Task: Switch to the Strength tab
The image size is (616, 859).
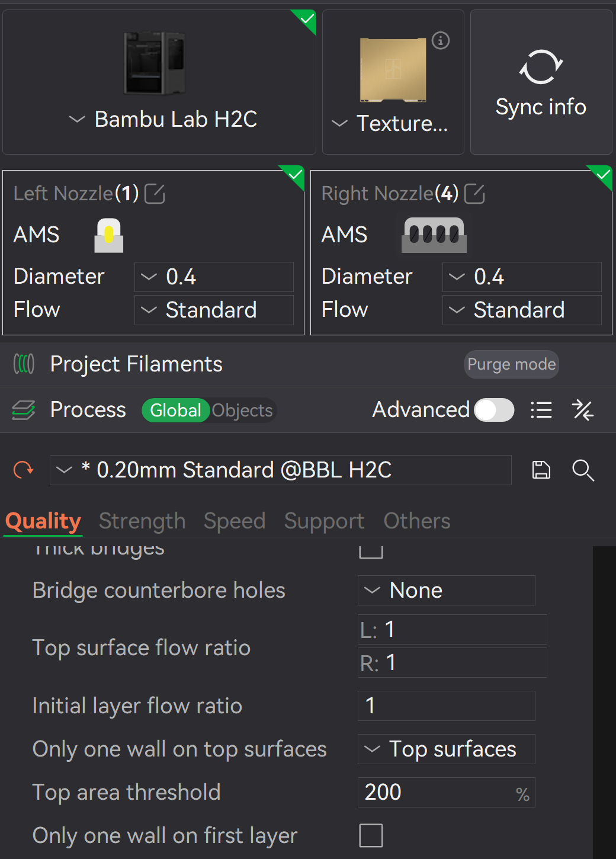Action: coord(142,521)
